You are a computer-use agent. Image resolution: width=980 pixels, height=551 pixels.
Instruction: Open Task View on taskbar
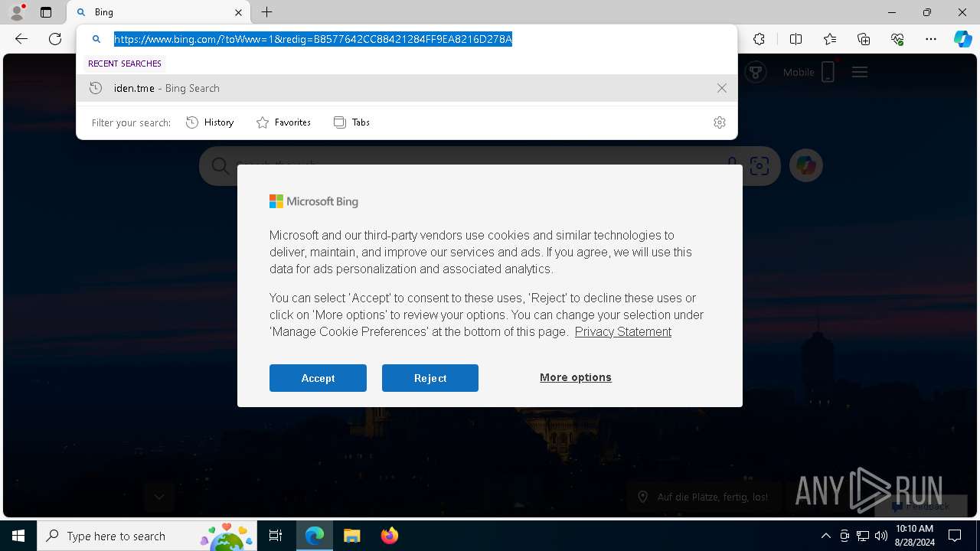pos(276,536)
